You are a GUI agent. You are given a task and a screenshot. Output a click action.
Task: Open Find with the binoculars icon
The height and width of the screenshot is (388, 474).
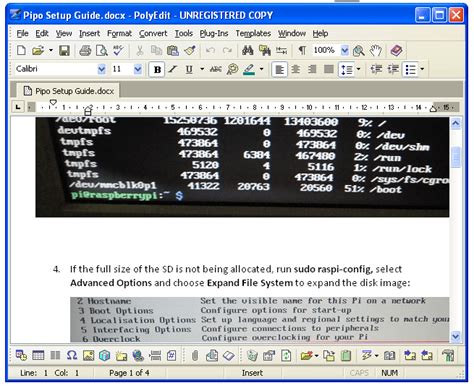[x=247, y=51]
